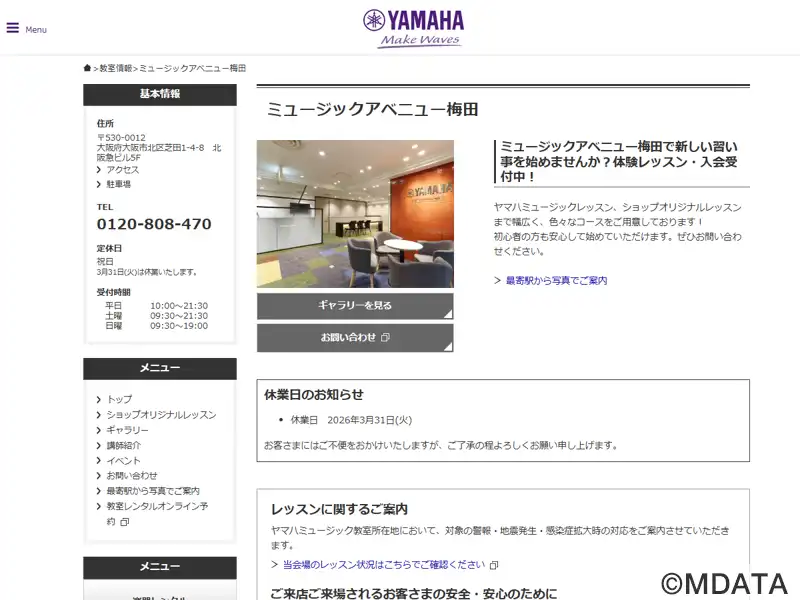
Task: Click external-window icon on お問い合わせ button
Action: pos(386,337)
